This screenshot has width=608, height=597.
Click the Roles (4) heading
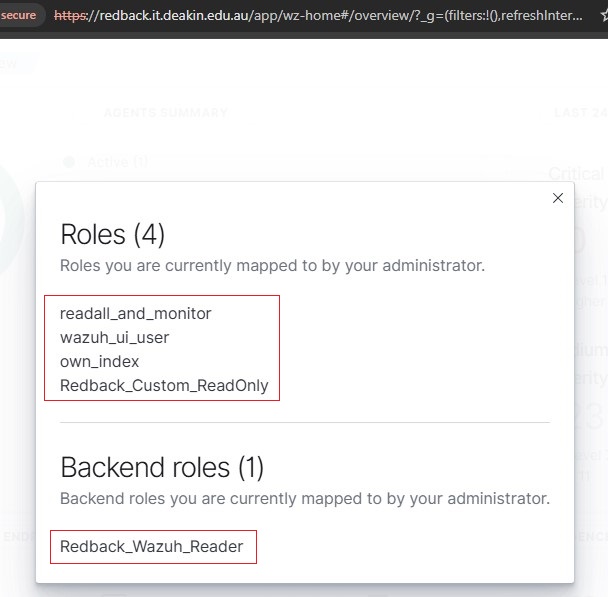click(112, 235)
